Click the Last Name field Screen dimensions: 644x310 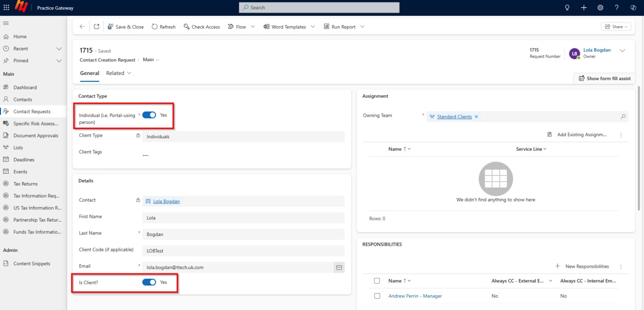coord(243,234)
